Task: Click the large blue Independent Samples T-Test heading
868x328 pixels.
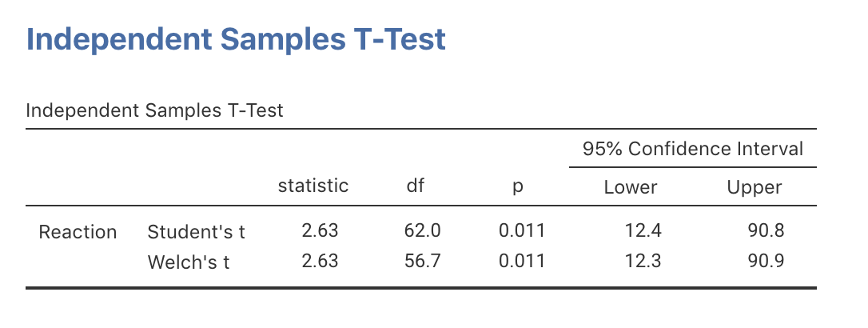Action: pyautogui.click(x=236, y=40)
